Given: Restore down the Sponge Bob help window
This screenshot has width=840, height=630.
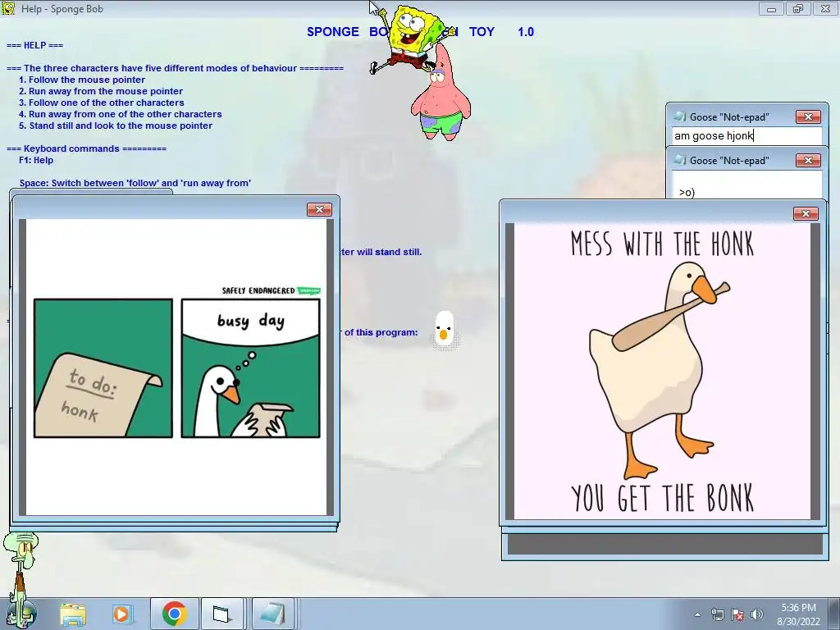Looking at the screenshot, I should (x=798, y=8).
